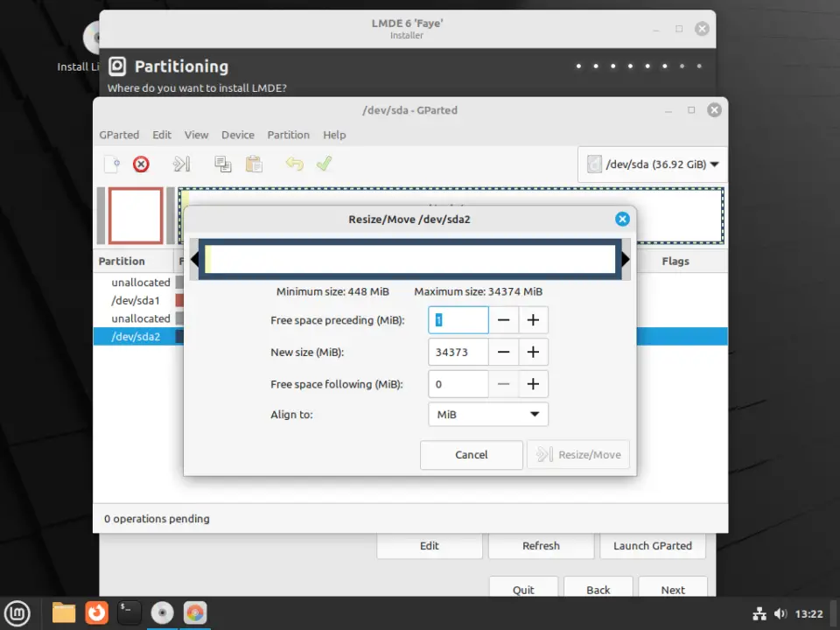
Task: Decrease New size with minus stepper
Action: pos(505,352)
